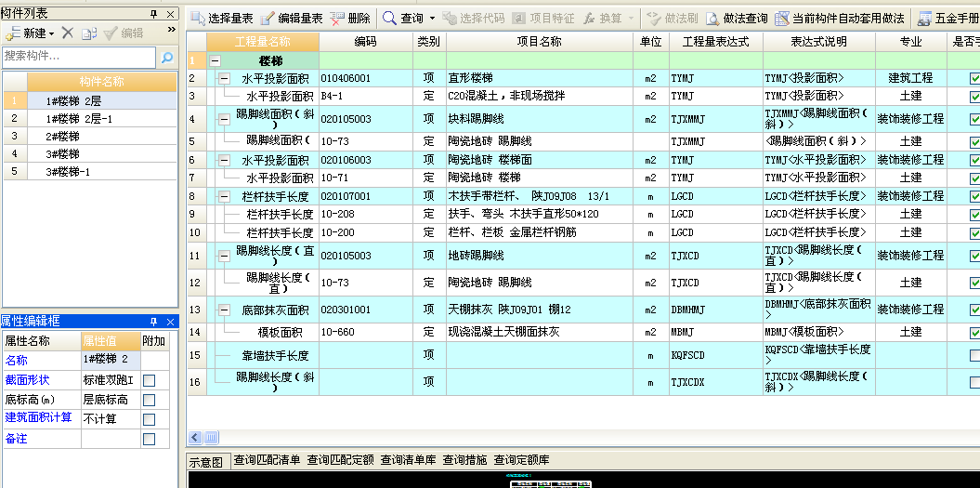Viewport: 980px width, 488px height.
Task: Switch to the 查询措施 tab
Action: tap(465, 460)
